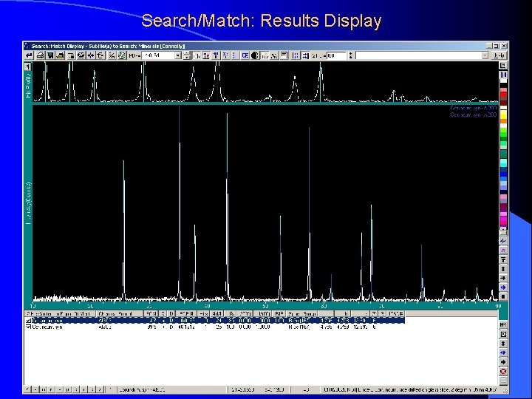Pick the white swatch atop the palette

coord(503,82)
